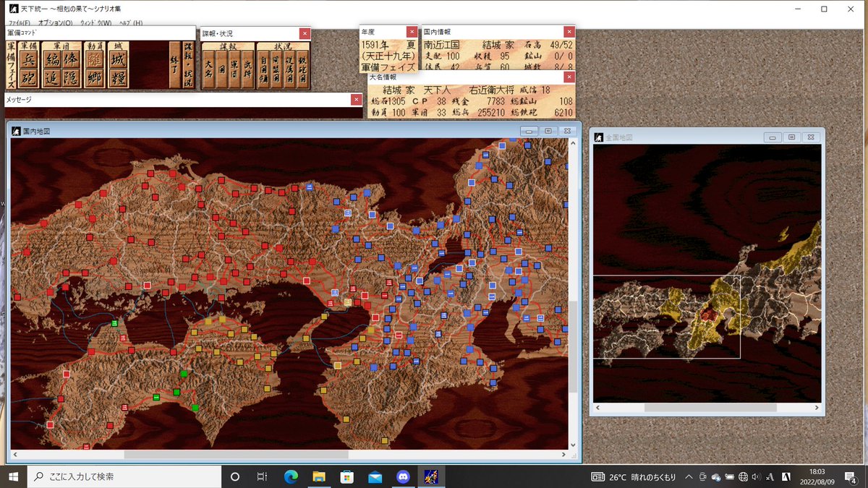Pick the 隠 command under 軍団
The height and width of the screenshot is (488, 868).
pyautogui.click(x=71, y=78)
